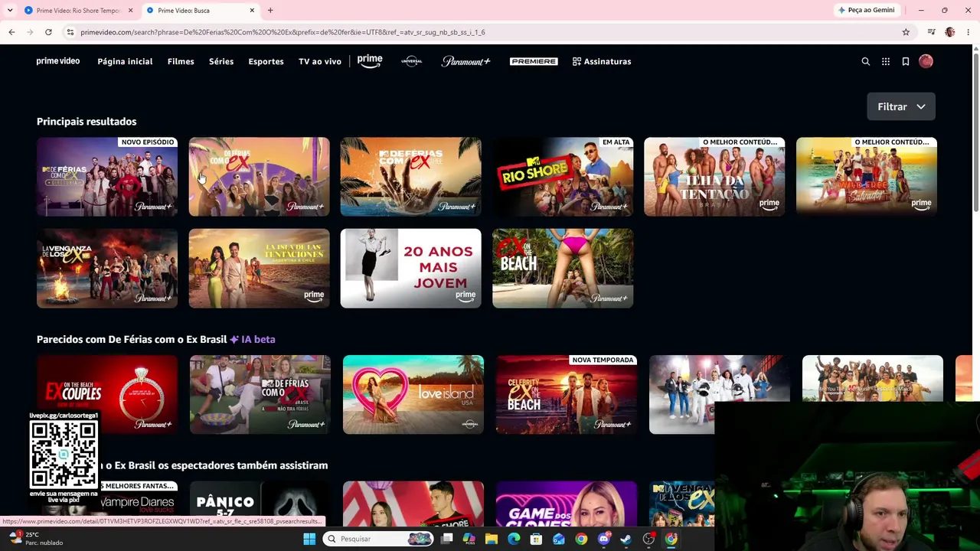Open Steam from the taskbar
The image size is (980, 551).
pos(626,539)
